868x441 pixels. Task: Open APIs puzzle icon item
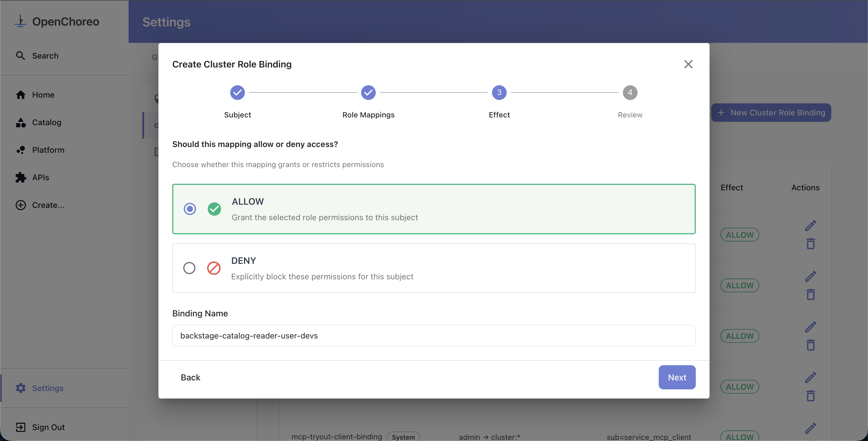pyautogui.click(x=21, y=177)
